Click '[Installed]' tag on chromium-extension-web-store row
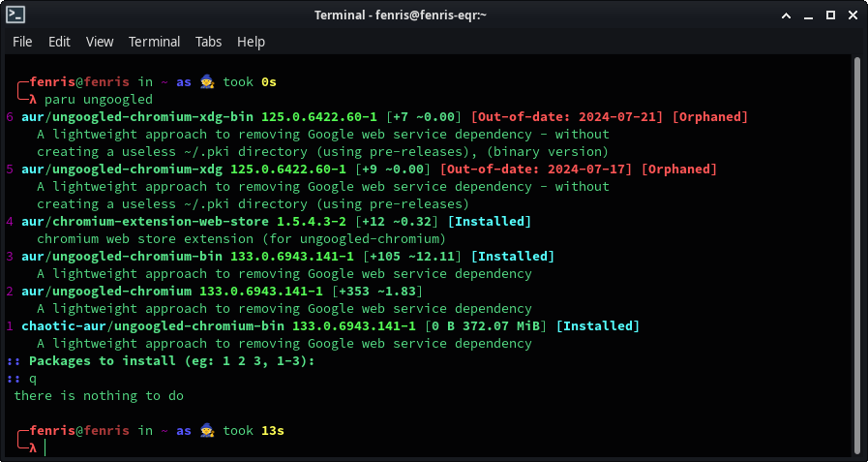Screen dimensions: 868x462 490,222
